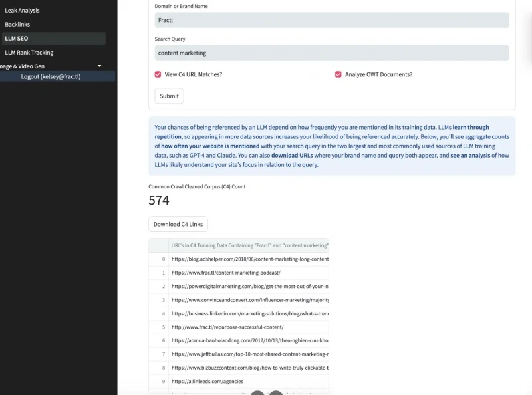Select row index 9 cell
Image resolution: width=532 pixels, height=395 pixels.
click(x=159, y=382)
